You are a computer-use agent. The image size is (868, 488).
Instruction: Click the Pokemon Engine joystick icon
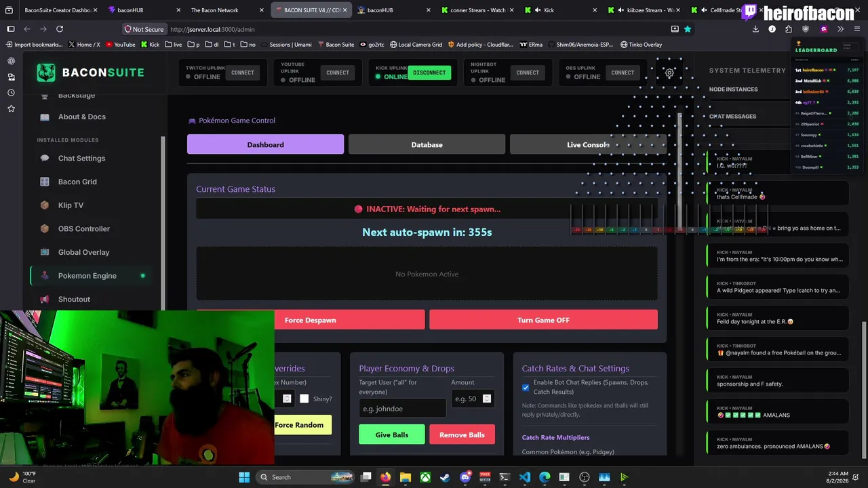click(x=45, y=276)
